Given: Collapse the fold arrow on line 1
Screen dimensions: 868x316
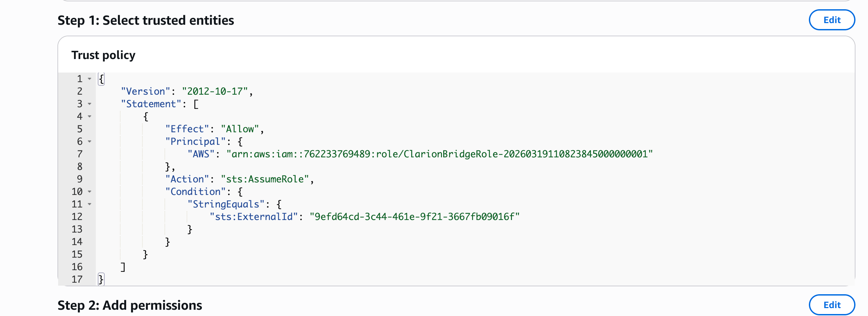Looking at the screenshot, I should point(90,79).
